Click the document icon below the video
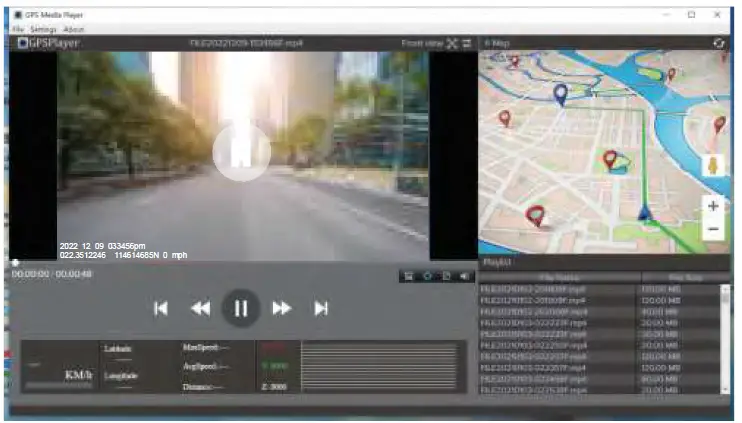 coord(446,276)
